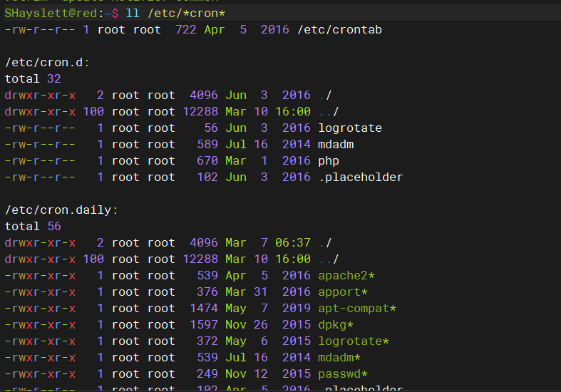The image size is (561, 392).
Task: Select the '/etc/crontab' file path
Action: pyautogui.click(x=339, y=30)
